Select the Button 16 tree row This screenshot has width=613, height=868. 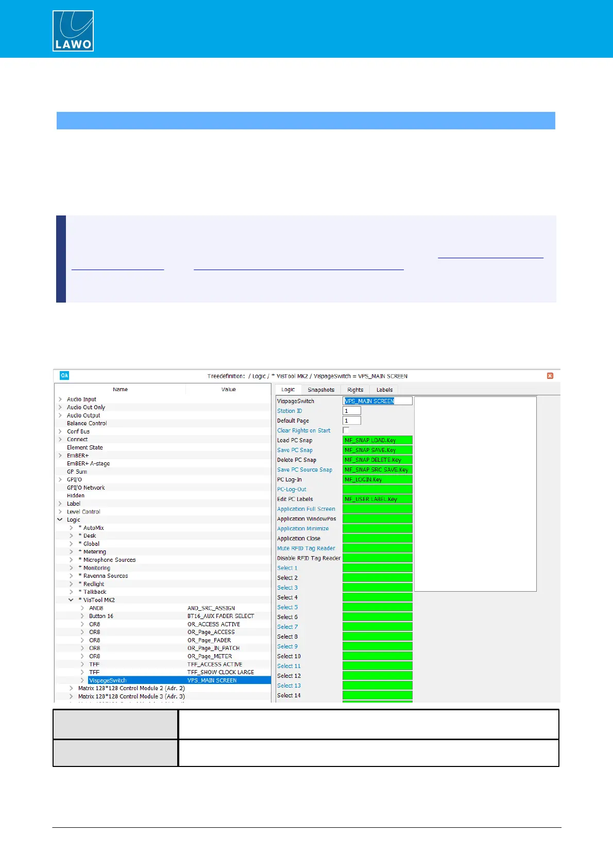(x=101, y=616)
